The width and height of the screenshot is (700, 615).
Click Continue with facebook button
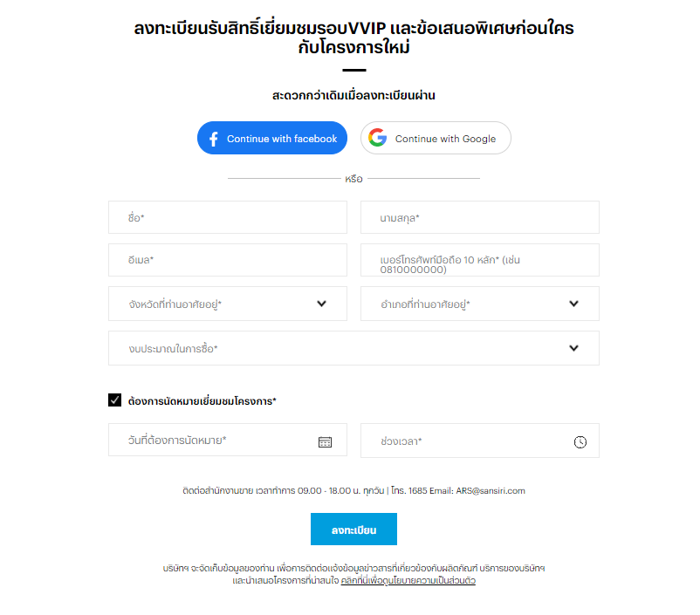tap(272, 138)
